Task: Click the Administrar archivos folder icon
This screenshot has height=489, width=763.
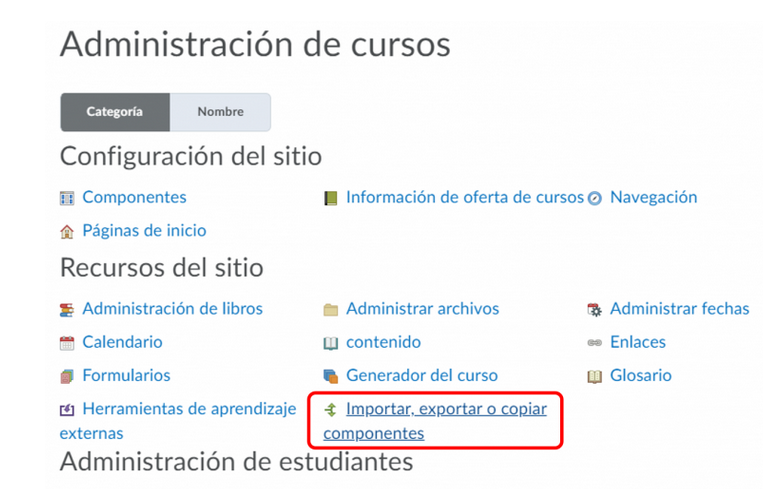Action: point(331,309)
